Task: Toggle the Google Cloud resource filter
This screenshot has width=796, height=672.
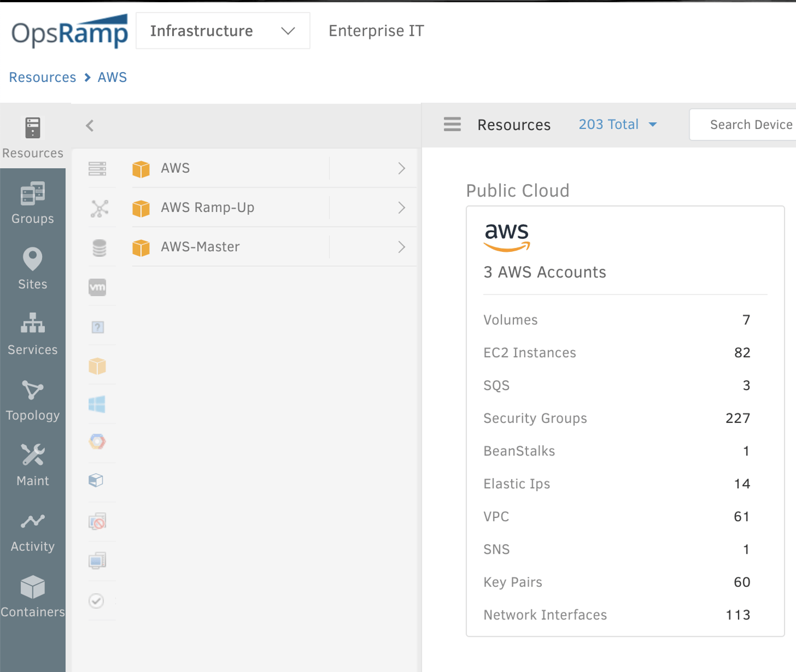Action: (97, 442)
